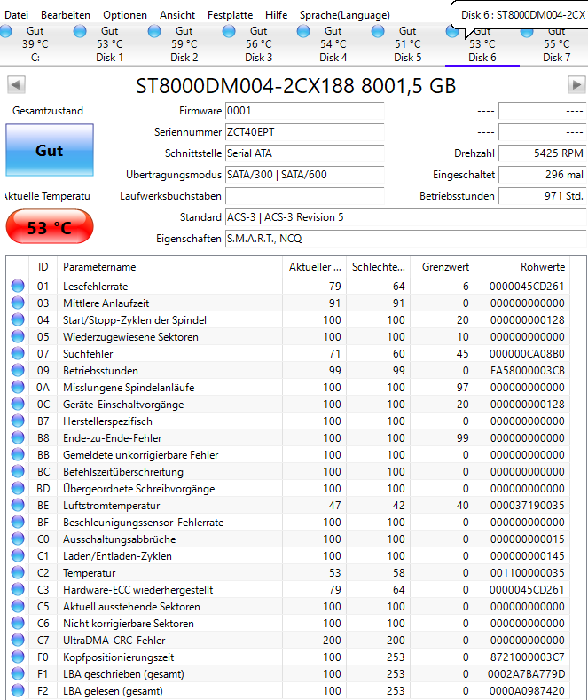
Task: Click the Firmware field 0001
Action: tap(304, 111)
